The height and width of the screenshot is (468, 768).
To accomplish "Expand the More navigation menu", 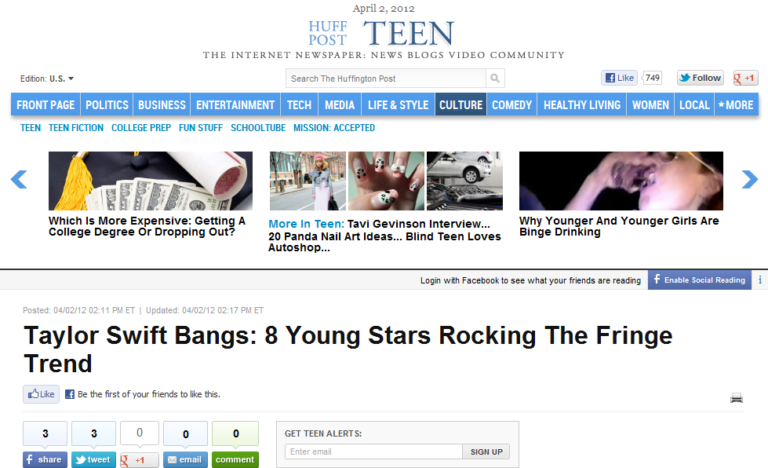I will 736,105.
